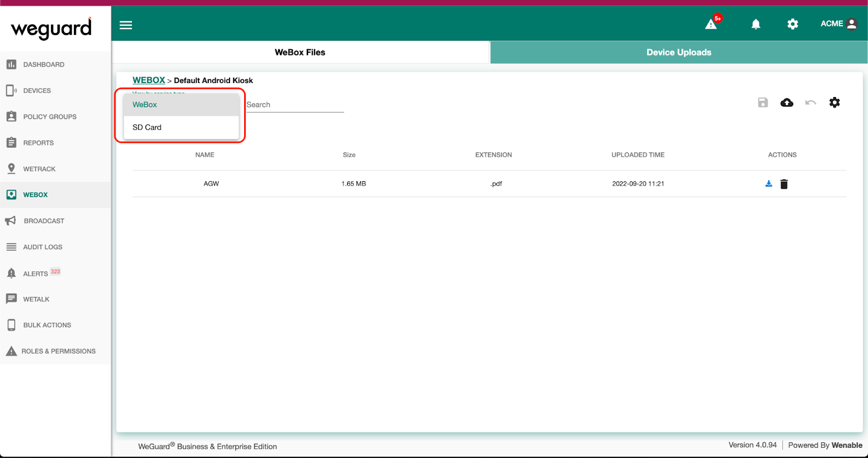Click the Version 4.0.94 footer text
Screen dimensions: 868x458
pos(752,445)
